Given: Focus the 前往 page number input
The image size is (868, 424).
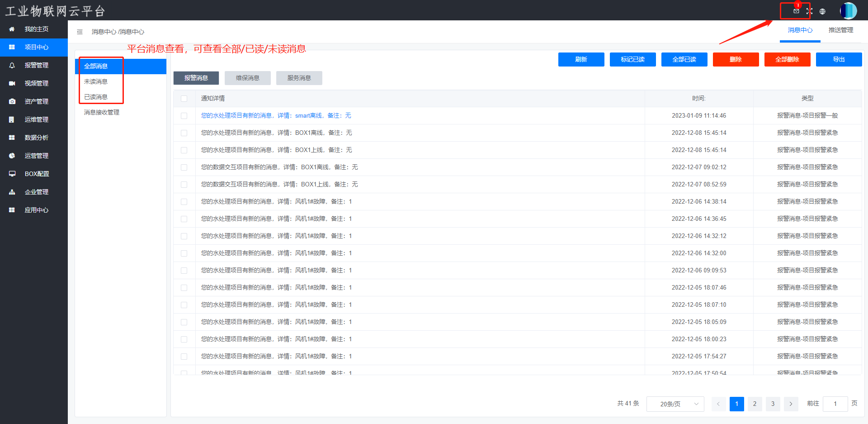Looking at the screenshot, I should pyautogui.click(x=835, y=404).
